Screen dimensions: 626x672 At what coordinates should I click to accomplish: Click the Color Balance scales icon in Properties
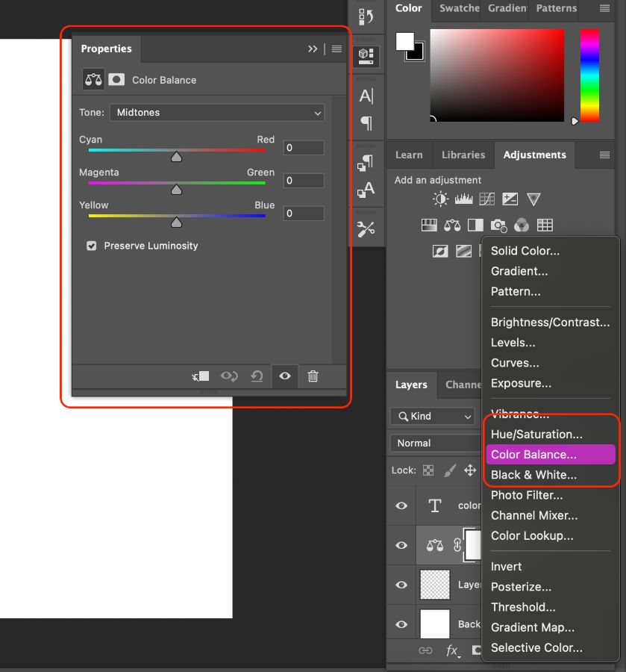[x=93, y=80]
